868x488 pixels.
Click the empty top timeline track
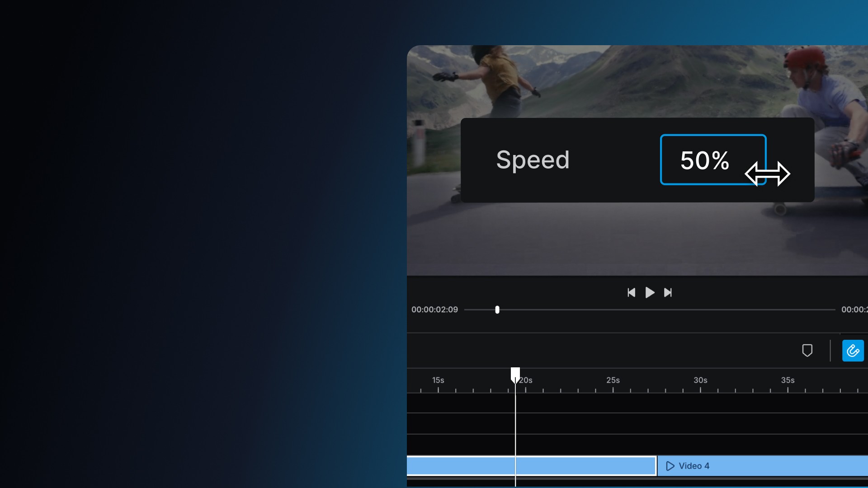[678, 403]
